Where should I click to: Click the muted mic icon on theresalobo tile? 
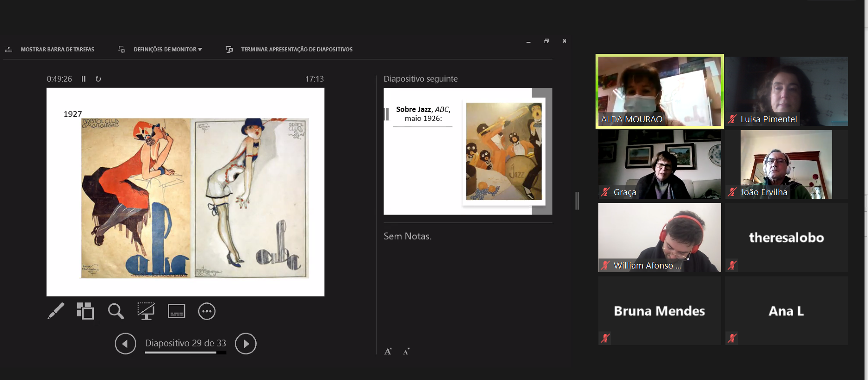pyautogui.click(x=732, y=265)
